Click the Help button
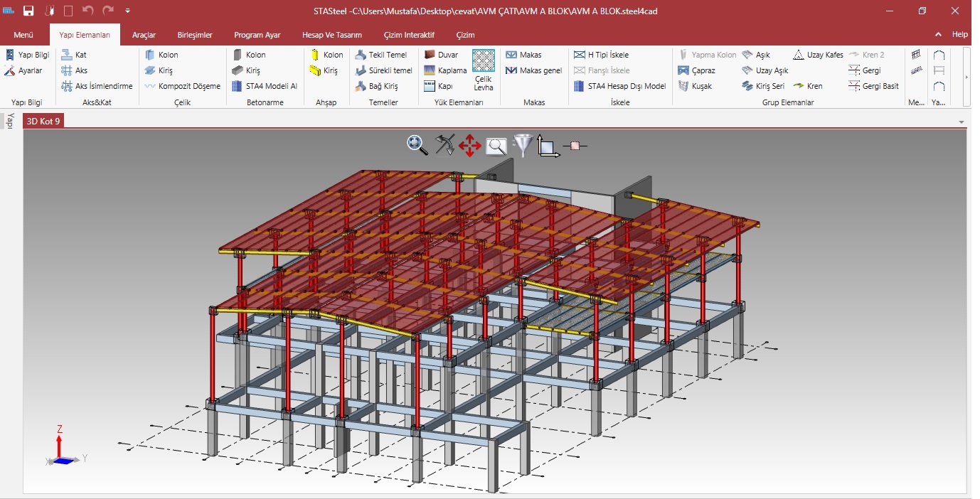980x499 pixels. point(960,34)
